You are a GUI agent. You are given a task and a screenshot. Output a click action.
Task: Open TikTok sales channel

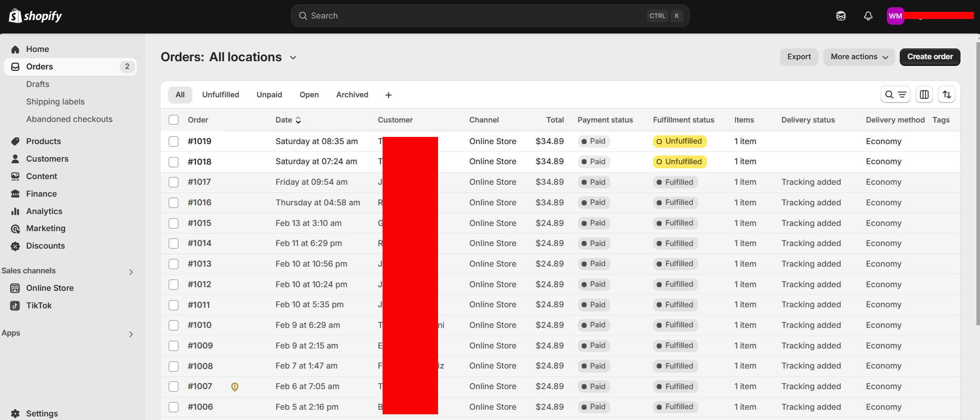tap(39, 306)
